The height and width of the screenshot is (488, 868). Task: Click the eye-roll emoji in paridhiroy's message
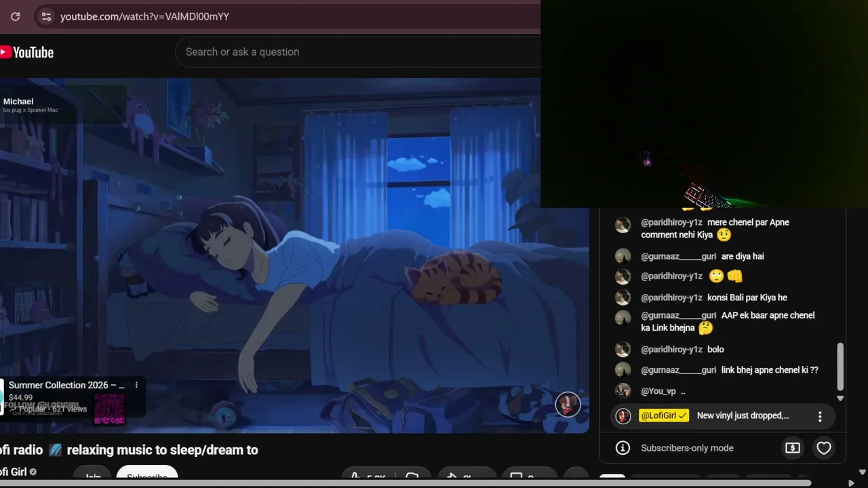point(715,277)
